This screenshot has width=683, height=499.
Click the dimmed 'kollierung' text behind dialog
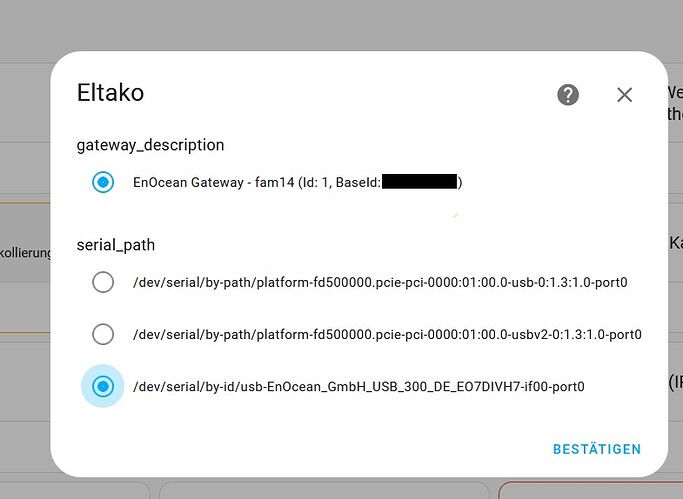[x=27, y=253]
